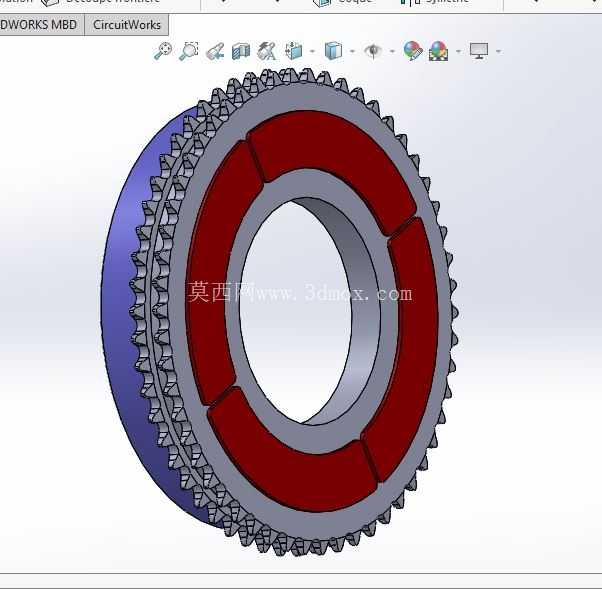Viewport: 602px width, 589px height.
Task: Toggle the Section View tool
Action: 241,51
